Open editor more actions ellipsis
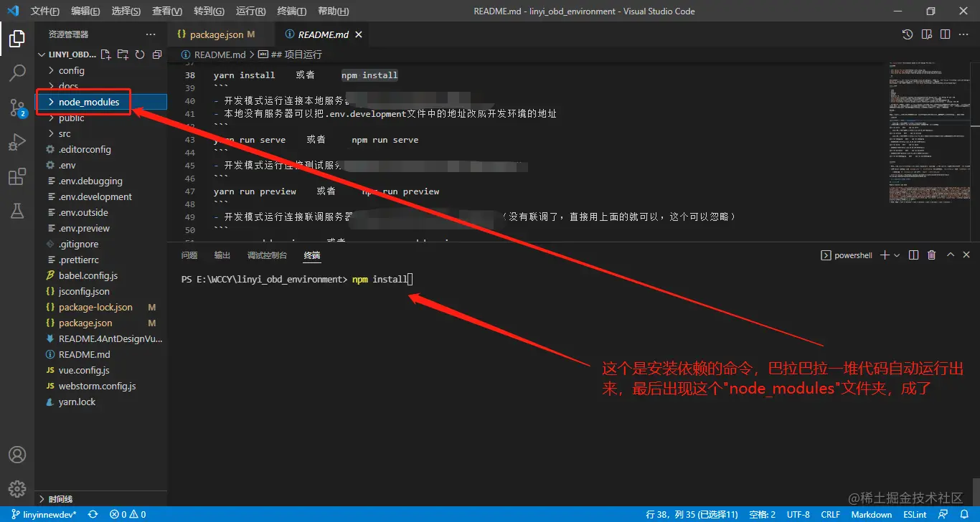This screenshot has height=522, width=980. (965, 34)
